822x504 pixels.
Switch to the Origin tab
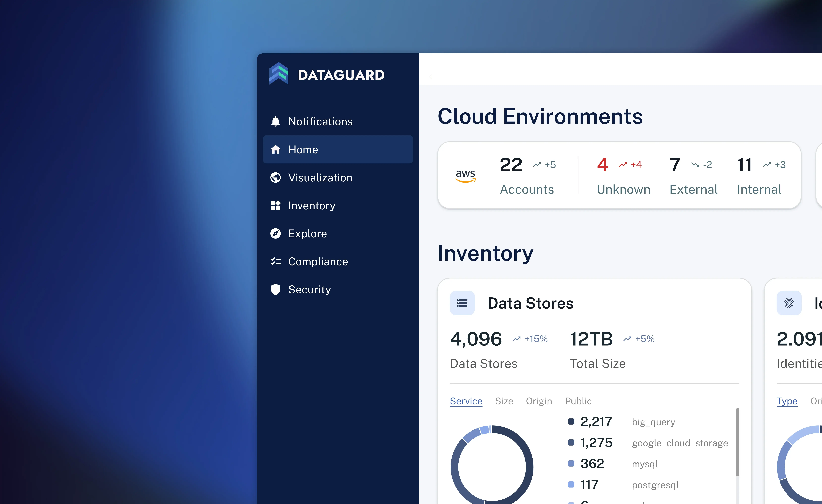click(x=539, y=401)
